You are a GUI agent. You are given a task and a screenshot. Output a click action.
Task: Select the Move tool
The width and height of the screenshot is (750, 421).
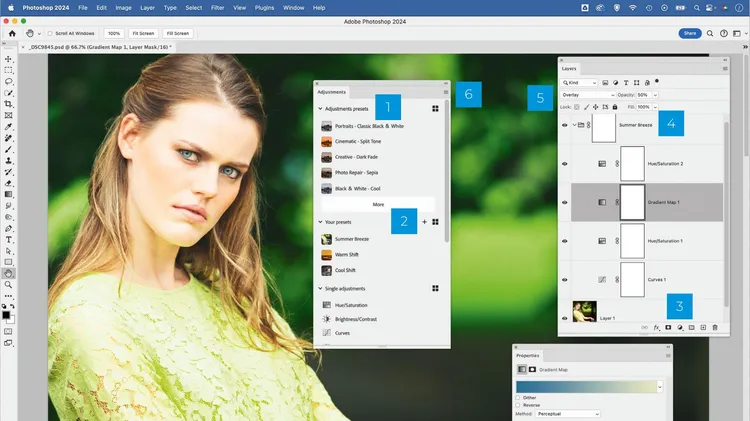tap(9, 59)
